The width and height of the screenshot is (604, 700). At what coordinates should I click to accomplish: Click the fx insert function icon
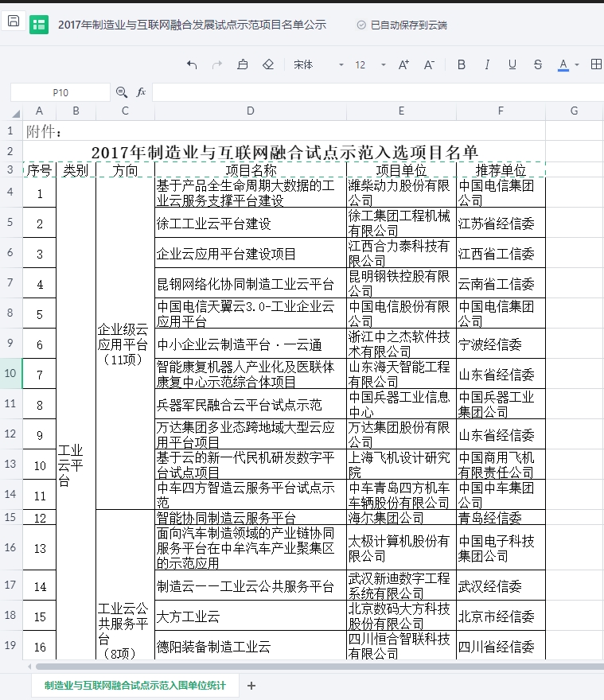pyautogui.click(x=141, y=92)
